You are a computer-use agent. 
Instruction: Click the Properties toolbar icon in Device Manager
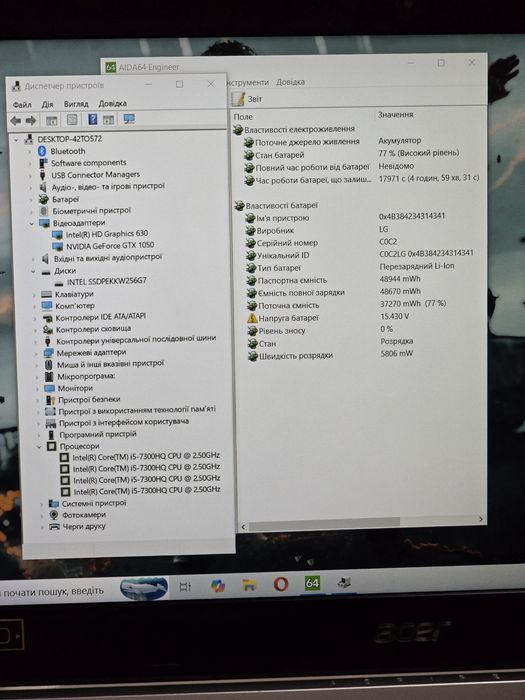[72, 120]
